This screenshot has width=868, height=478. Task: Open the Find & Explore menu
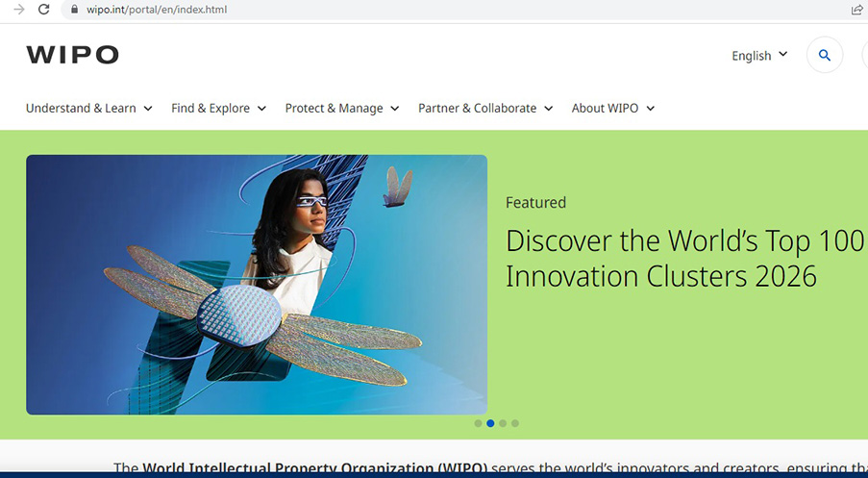point(211,108)
